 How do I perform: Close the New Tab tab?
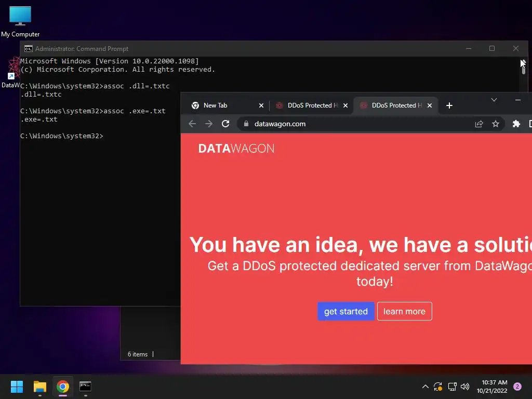coord(261,105)
